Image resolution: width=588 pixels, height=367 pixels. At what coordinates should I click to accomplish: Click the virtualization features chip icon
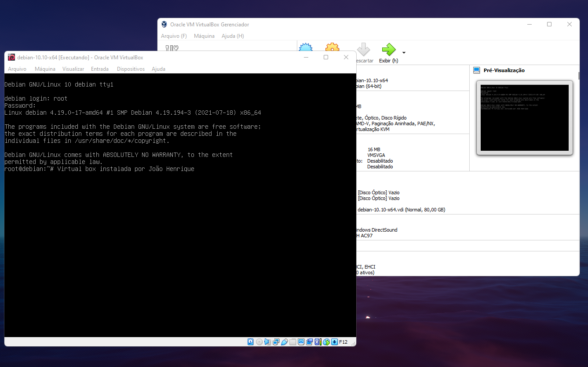[x=317, y=342]
